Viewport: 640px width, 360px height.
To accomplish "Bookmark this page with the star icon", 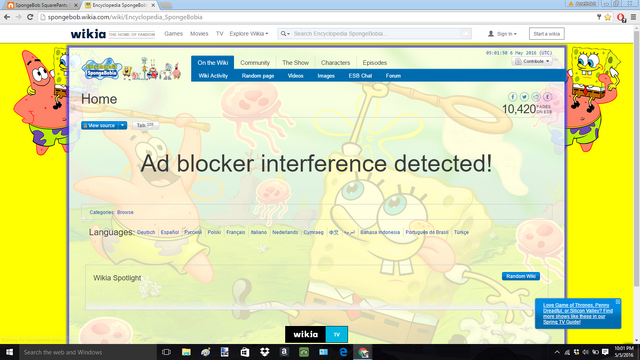I will point(608,17).
